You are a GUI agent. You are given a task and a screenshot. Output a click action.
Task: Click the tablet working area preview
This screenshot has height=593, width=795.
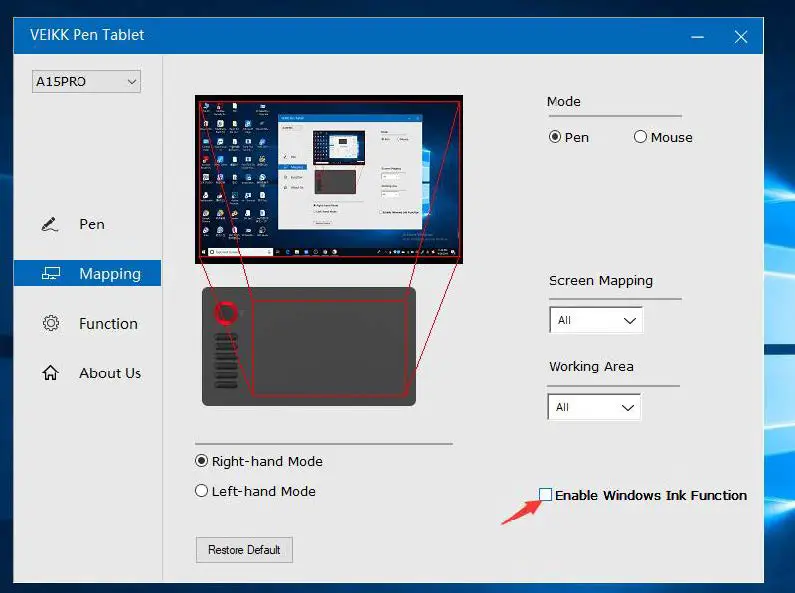(330, 347)
